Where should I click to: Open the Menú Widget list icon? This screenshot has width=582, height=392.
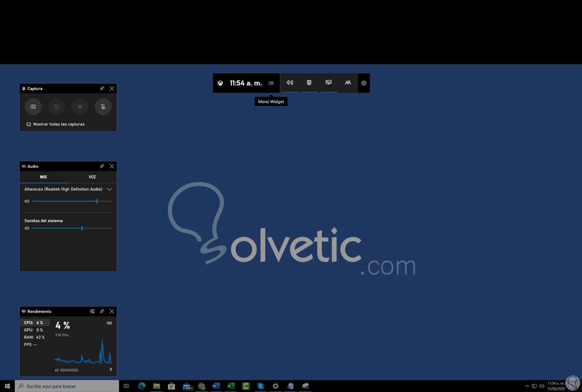coord(271,83)
